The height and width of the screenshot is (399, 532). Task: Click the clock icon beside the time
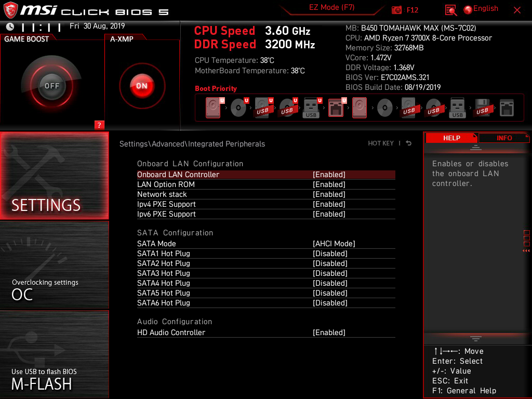[x=10, y=26]
